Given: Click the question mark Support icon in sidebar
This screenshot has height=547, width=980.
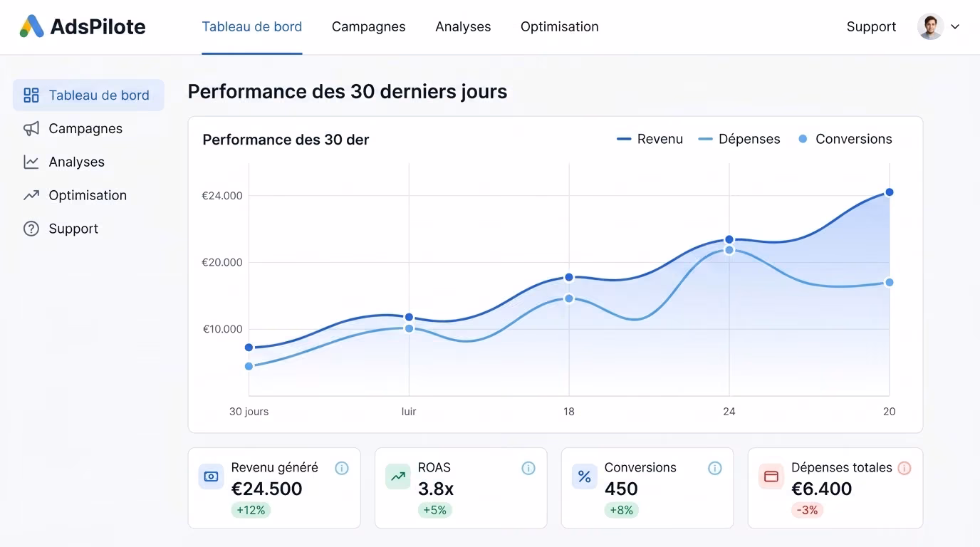Looking at the screenshot, I should (31, 229).
